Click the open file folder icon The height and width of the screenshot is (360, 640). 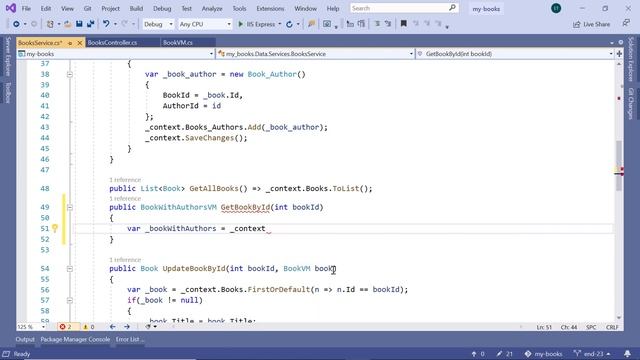coord(68,24)
